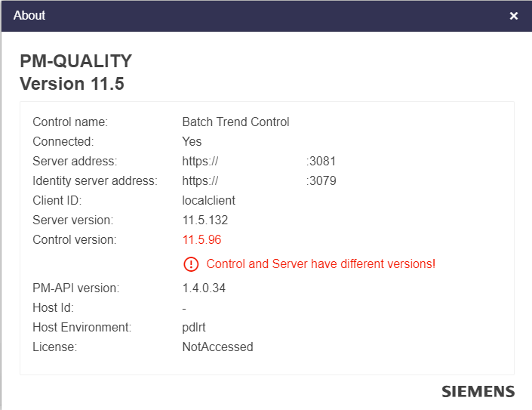Click the Server address https:// text

200,162
